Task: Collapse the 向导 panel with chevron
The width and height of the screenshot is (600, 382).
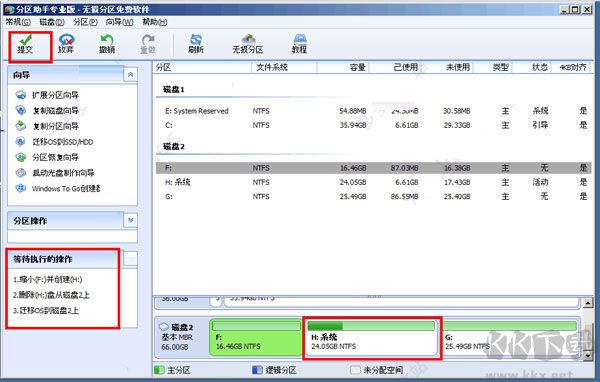Action: [130, 75]
